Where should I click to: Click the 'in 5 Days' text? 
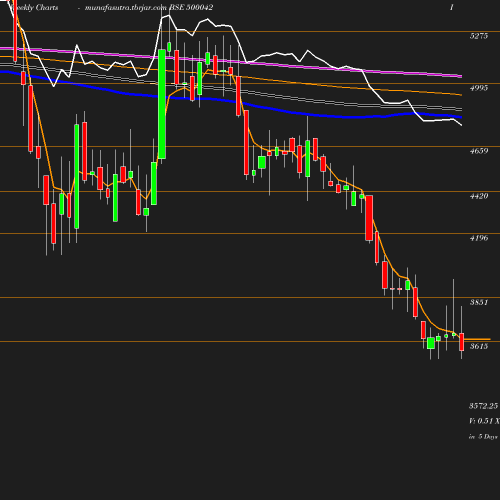[x=483, y=436]
